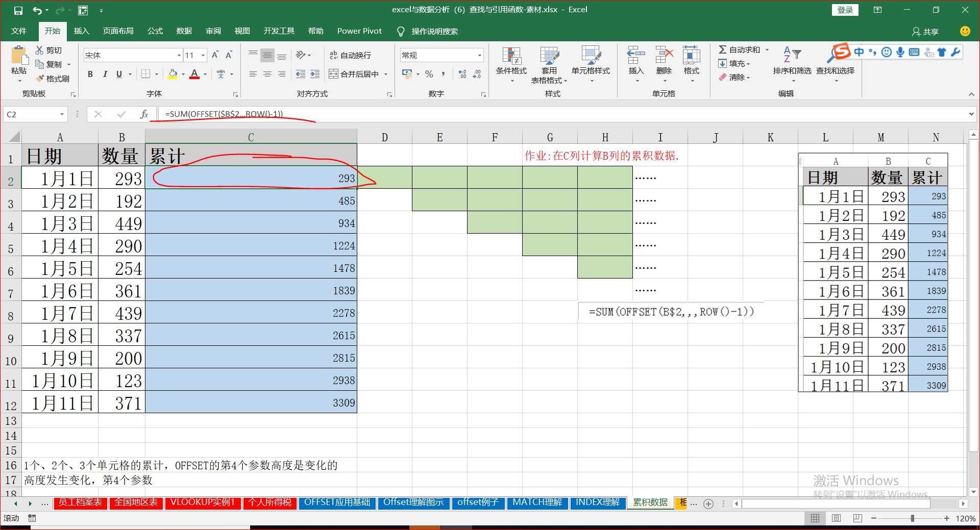
Task: Open the File (文件) tab
Action: tap(19, 31)
